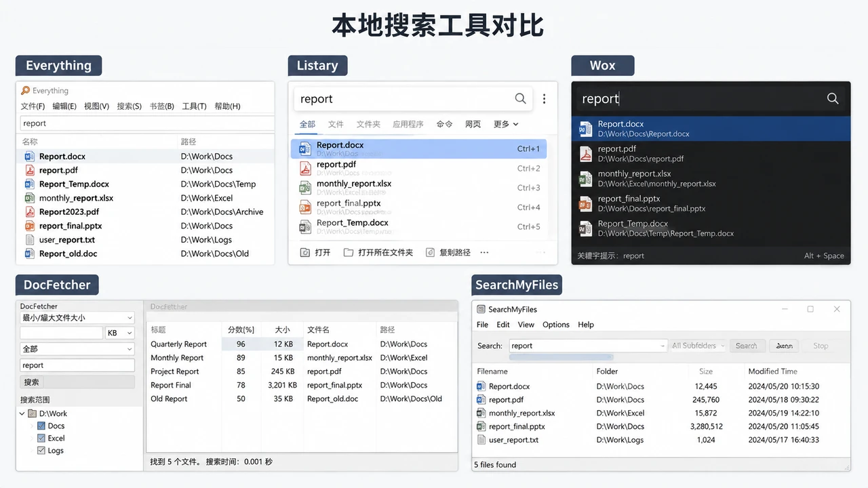Click monthly_report.xlsx icon in Listary results
Screen dimensions: 868x488
pyautogui.click(x=305, y=188)
